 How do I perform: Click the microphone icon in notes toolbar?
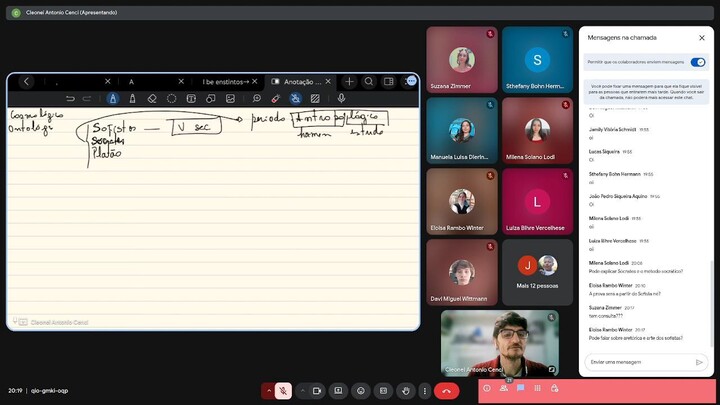click(341, 99)
